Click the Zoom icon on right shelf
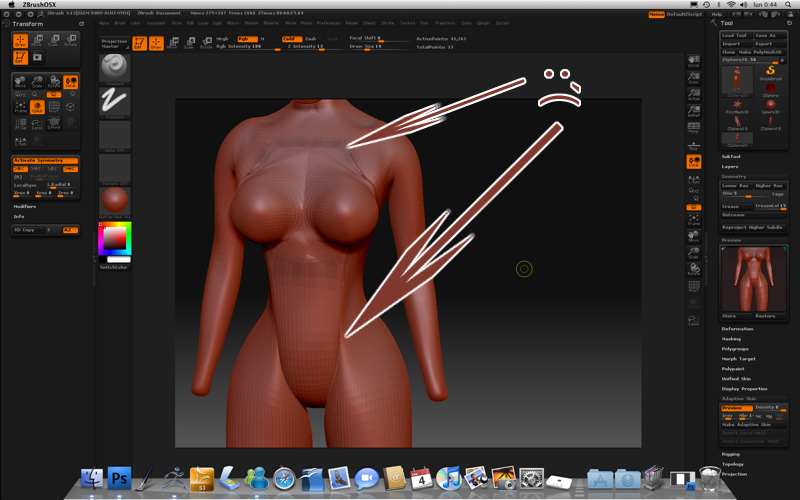The width and height of the screenshot is (800, 500). [x=693, y=78]
